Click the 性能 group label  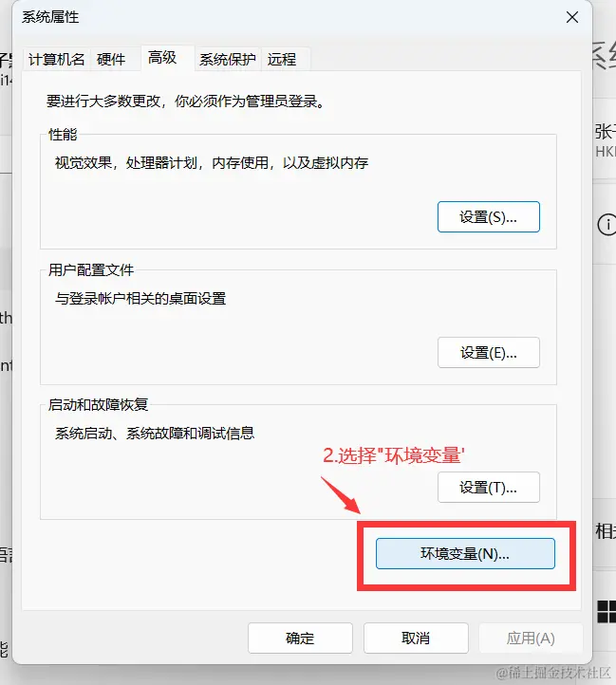(x=63, y=134)
